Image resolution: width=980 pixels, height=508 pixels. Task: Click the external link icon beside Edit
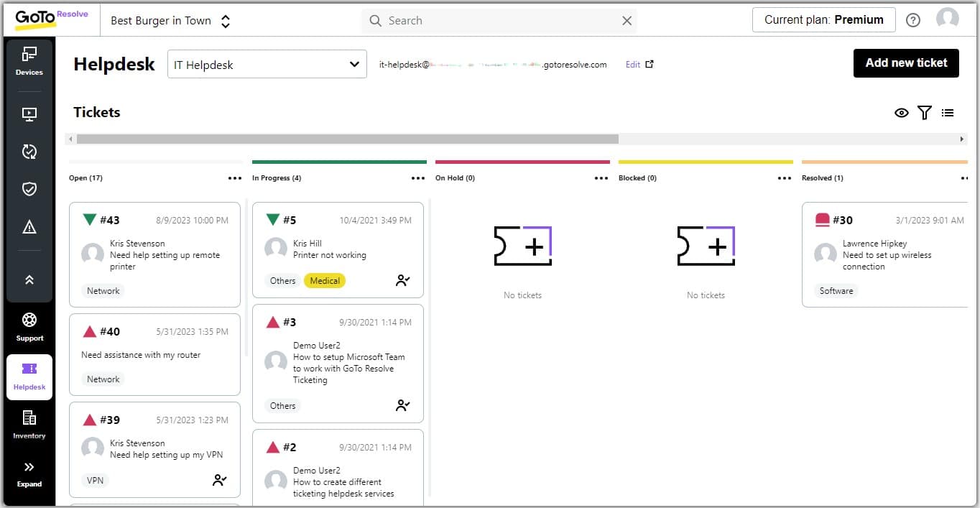pyautogui.click(x=650, y=64)
